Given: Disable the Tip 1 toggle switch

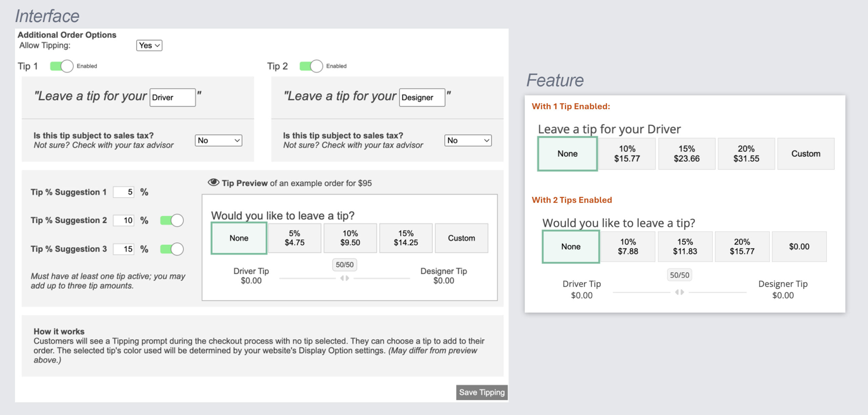Looking at the screenshot, I should [x=62, y=66].
